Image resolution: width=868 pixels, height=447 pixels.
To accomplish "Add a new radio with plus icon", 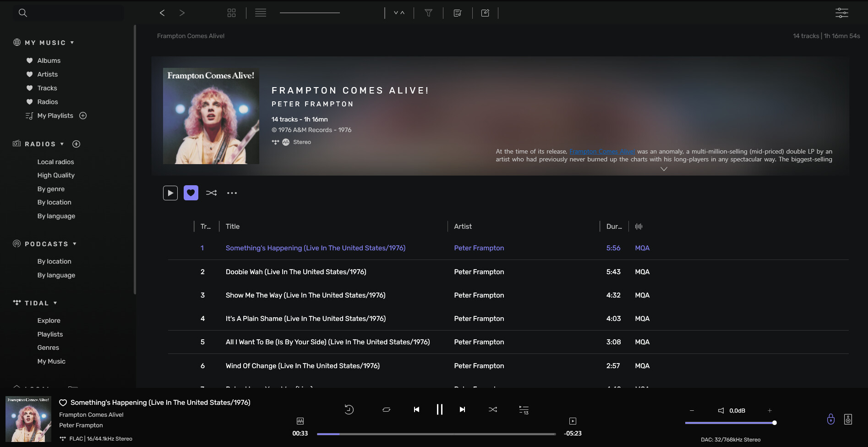I will click(x=76, y=144).
